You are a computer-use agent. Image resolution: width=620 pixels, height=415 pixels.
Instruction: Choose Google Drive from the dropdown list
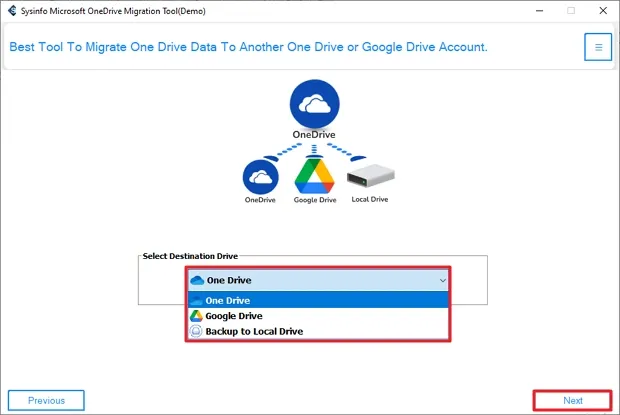click(x=318, y=316)
